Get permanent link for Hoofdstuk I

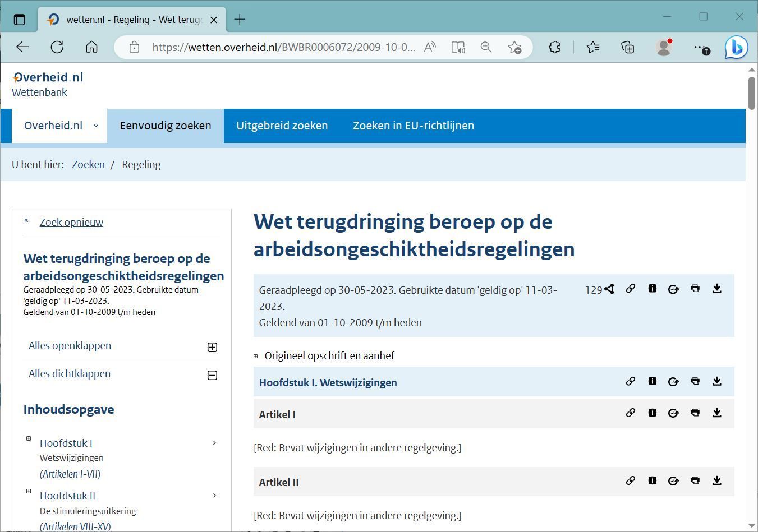pos(631,381)
